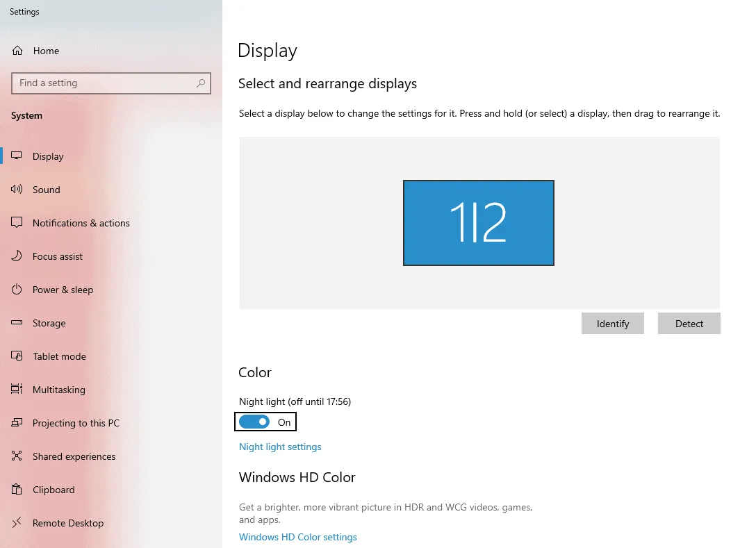
Task: Select the Display icon in the sidebar
Action: 16,156
